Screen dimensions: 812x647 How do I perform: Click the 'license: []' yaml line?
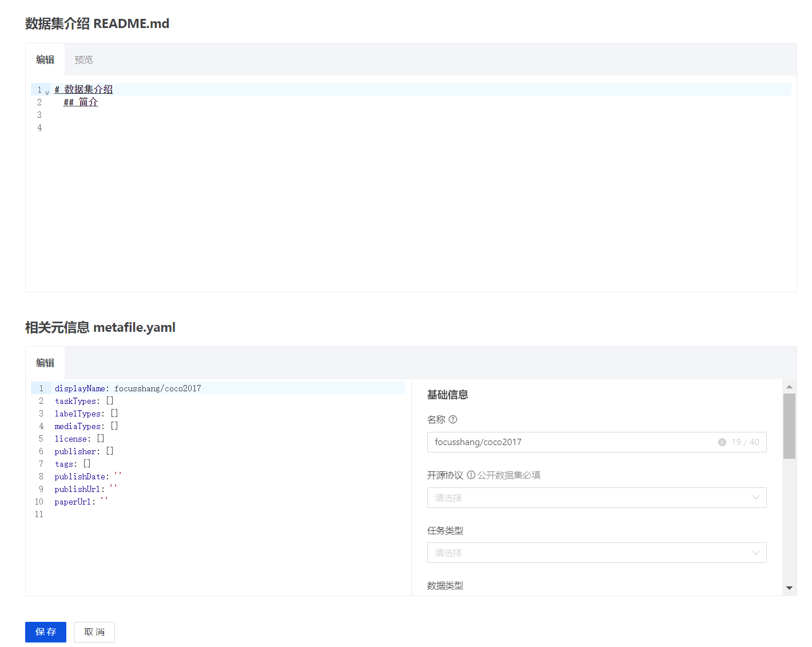click(79, 439)
